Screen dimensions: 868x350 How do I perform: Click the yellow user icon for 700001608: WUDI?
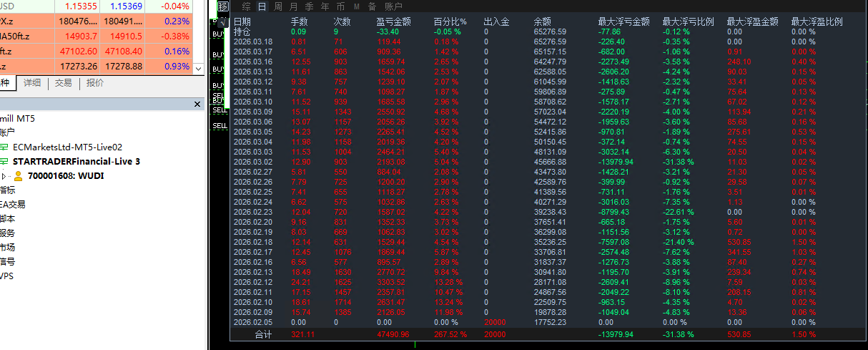[x=18, y=175]
